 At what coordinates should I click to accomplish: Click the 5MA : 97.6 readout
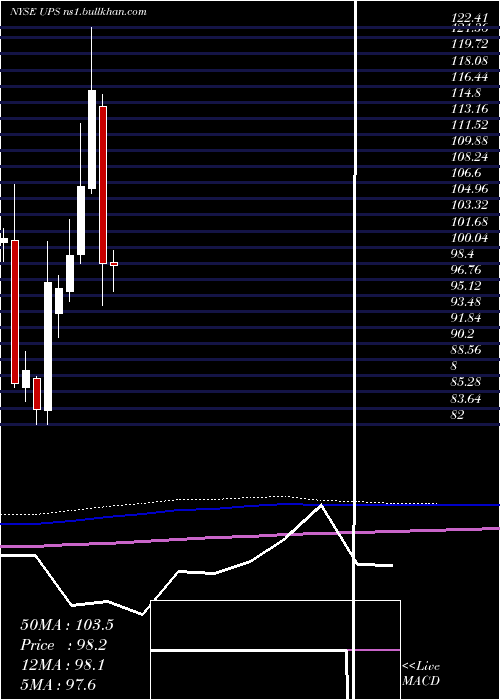point(58,685)
